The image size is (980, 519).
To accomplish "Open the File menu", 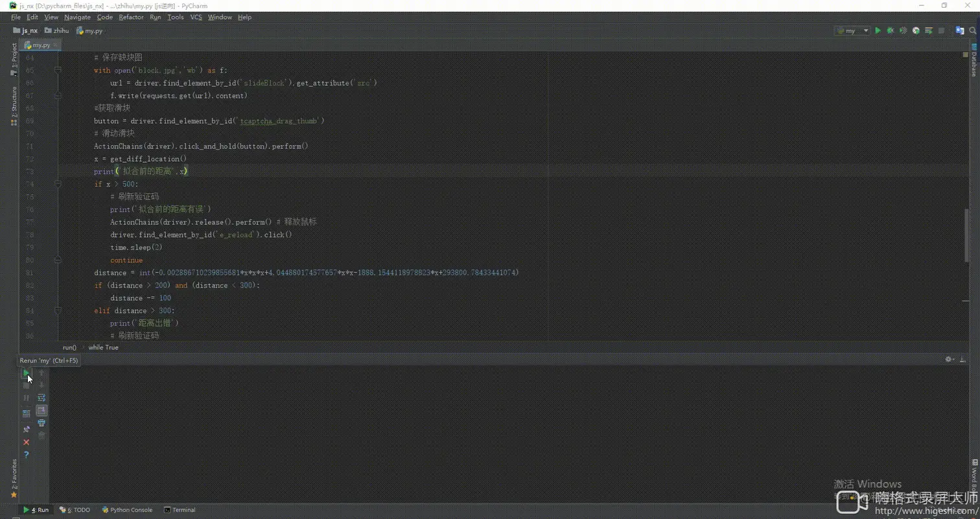I will [x=16, y=17].
